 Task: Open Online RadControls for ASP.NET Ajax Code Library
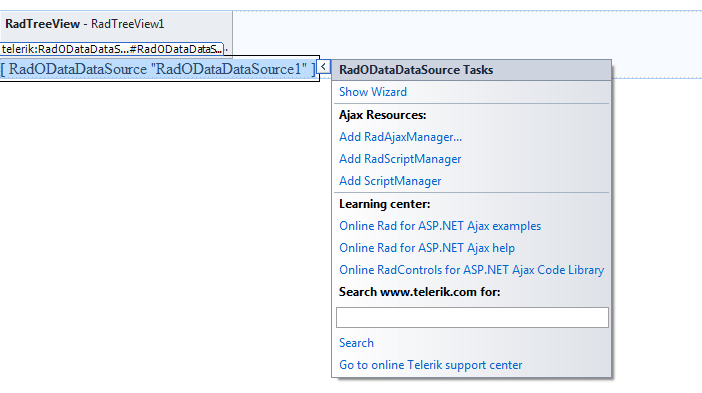point(471,270)
